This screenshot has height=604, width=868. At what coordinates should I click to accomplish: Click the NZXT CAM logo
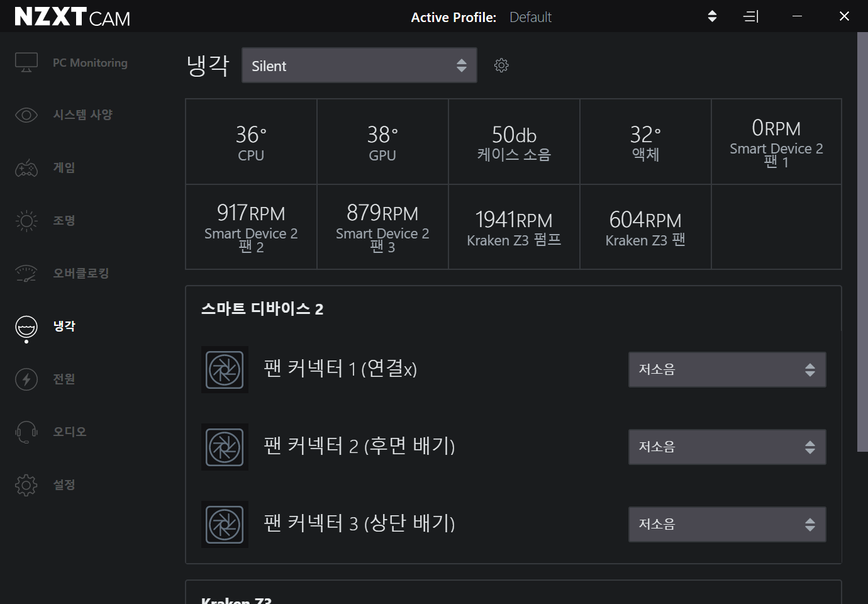click(x=72, y=16)
